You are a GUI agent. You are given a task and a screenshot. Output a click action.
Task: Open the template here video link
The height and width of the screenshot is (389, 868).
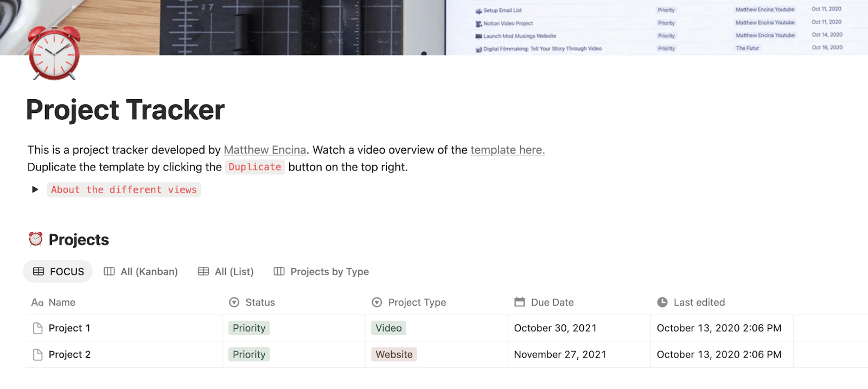[x=507, y=150]
